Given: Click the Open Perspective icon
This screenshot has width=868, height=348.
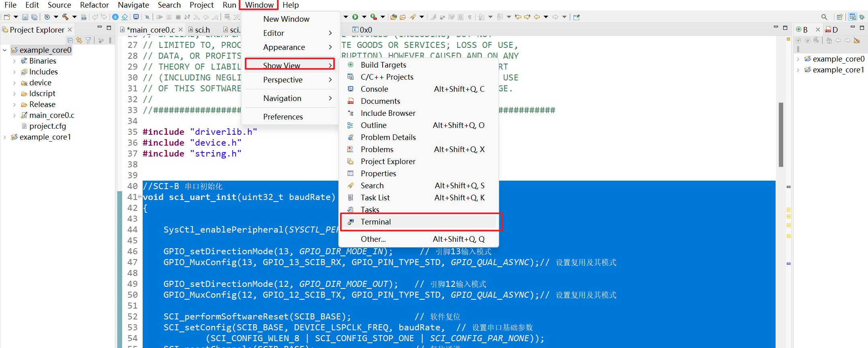Looking at the screenshot, I should [839, 17].
